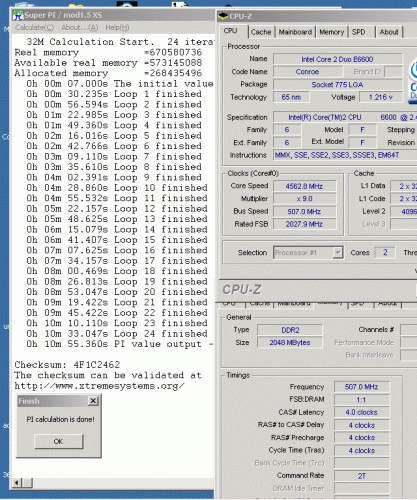Image resolution: width=417 pixels, height=500 pixels.
Task: Click the Voltage value 1.216 v
Action: point(381,97)
